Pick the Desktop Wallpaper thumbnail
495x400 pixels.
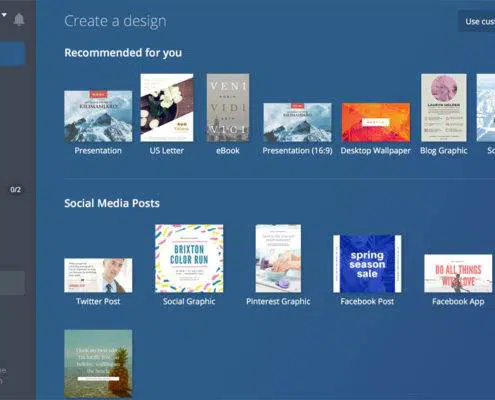(376, 122)
